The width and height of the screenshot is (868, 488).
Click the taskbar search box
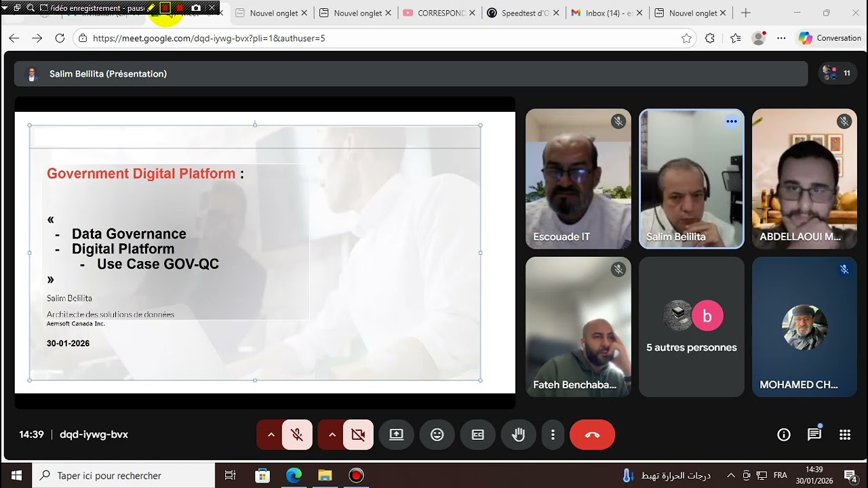tap(123, 476)
